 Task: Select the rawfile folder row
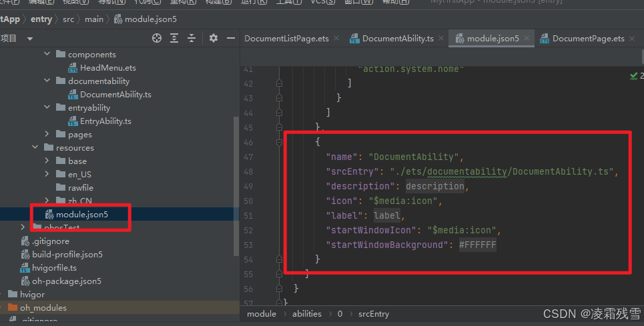(x=81, y=188)
